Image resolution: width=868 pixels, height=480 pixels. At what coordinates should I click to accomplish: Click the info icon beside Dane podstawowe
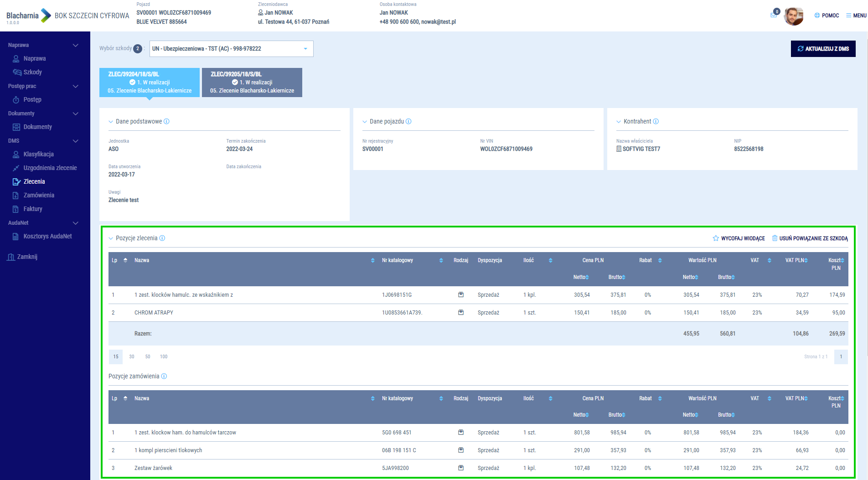pyautogui.click(x=166, y=121)
